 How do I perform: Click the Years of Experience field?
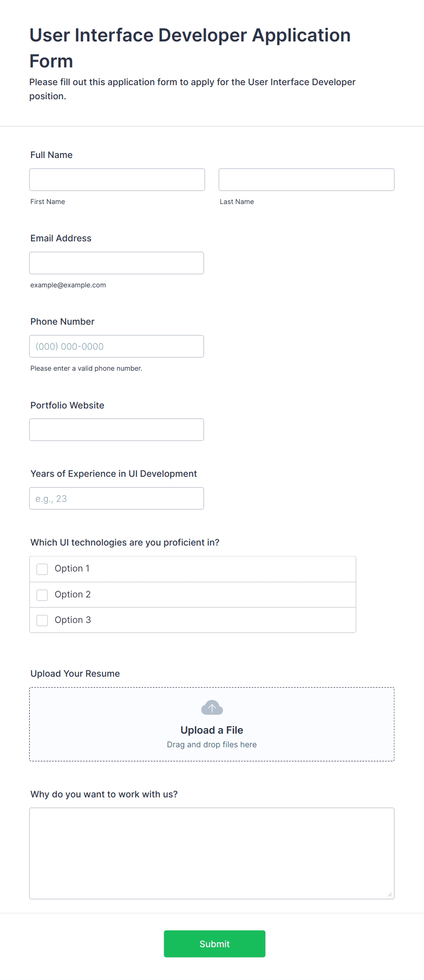(117, 498)
